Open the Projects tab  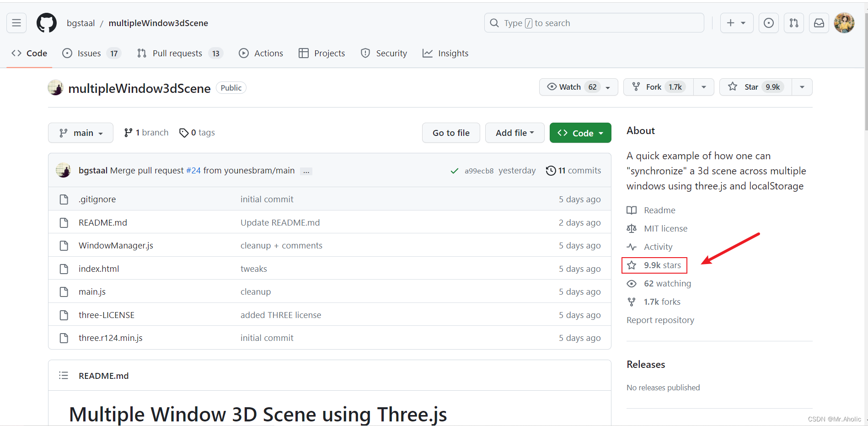coord(322,53)
